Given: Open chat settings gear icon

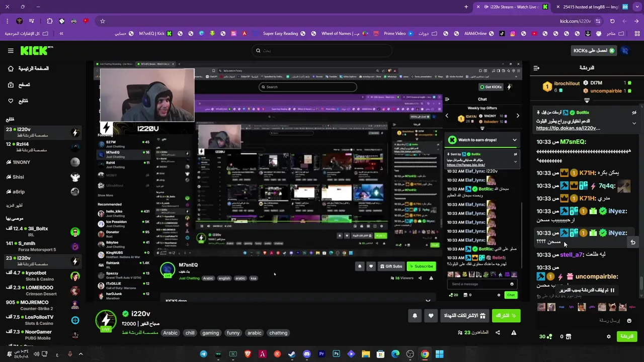Looking at the screenshot, I should (x=608, y=336).
